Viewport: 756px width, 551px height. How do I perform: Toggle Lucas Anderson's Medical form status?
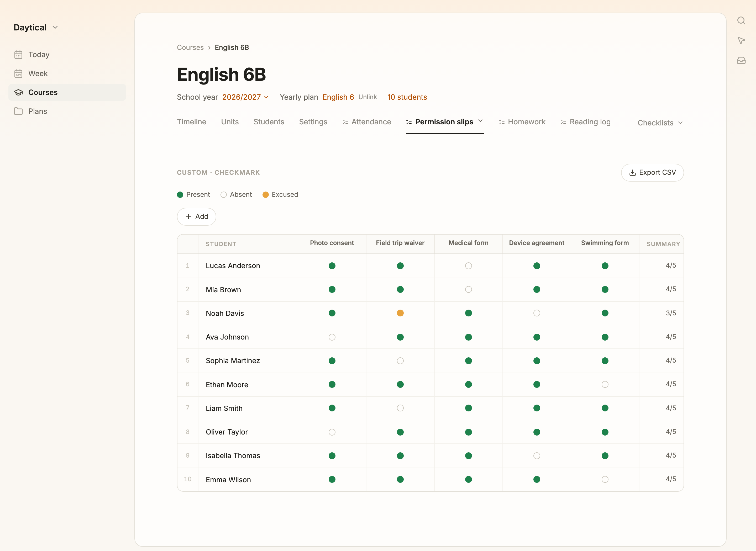tap(468, 266)
